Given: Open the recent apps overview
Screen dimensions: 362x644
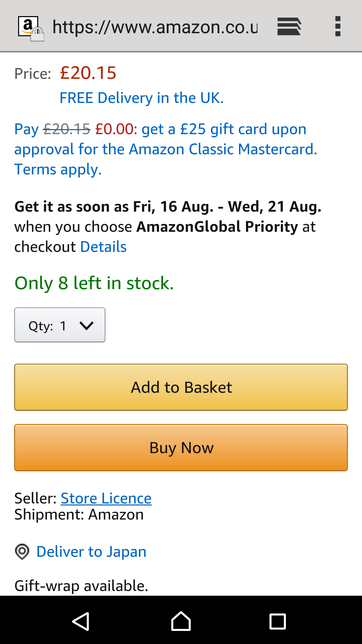Looking at the screenshot, I should click(x=278, y=621).
